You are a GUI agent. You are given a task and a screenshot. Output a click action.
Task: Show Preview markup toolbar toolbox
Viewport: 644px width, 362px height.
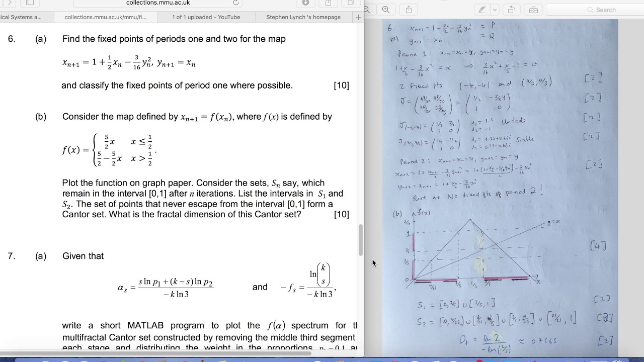(x=533, y=10)
